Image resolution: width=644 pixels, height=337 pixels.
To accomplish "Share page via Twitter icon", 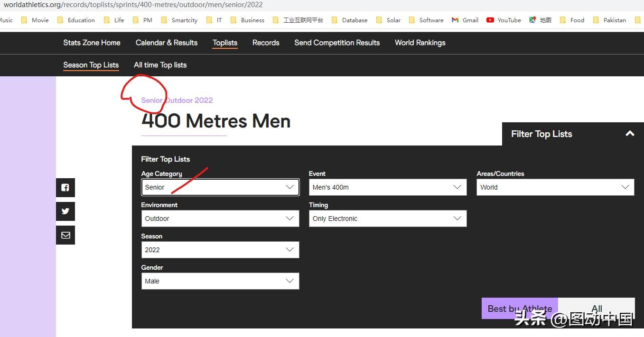I will [x=65, y=211].
